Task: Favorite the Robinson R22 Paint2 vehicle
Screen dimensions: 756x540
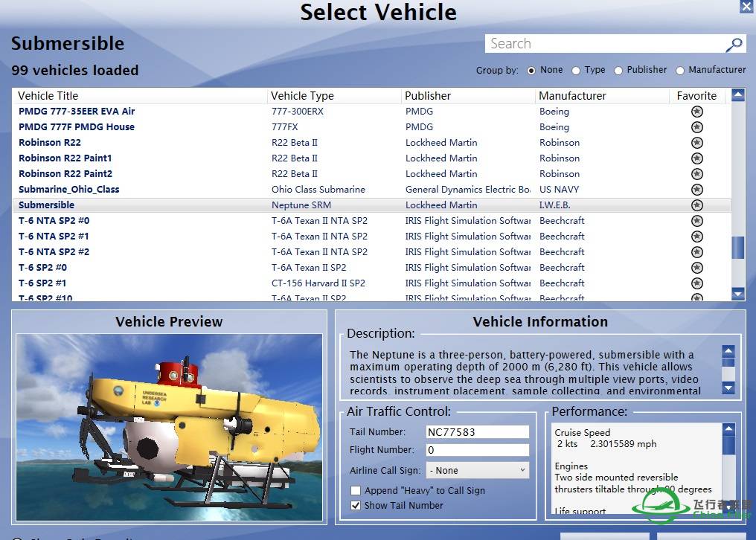Action: (696, 174)
